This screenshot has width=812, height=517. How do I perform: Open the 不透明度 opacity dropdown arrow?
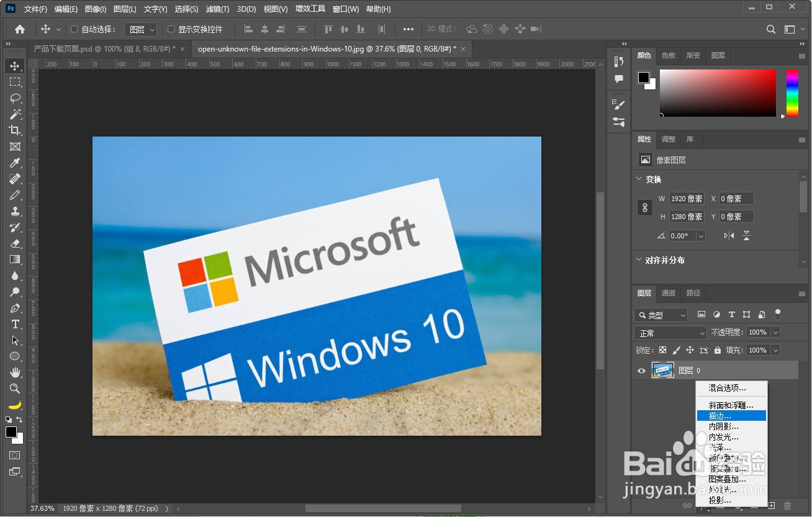pos(775,333)
